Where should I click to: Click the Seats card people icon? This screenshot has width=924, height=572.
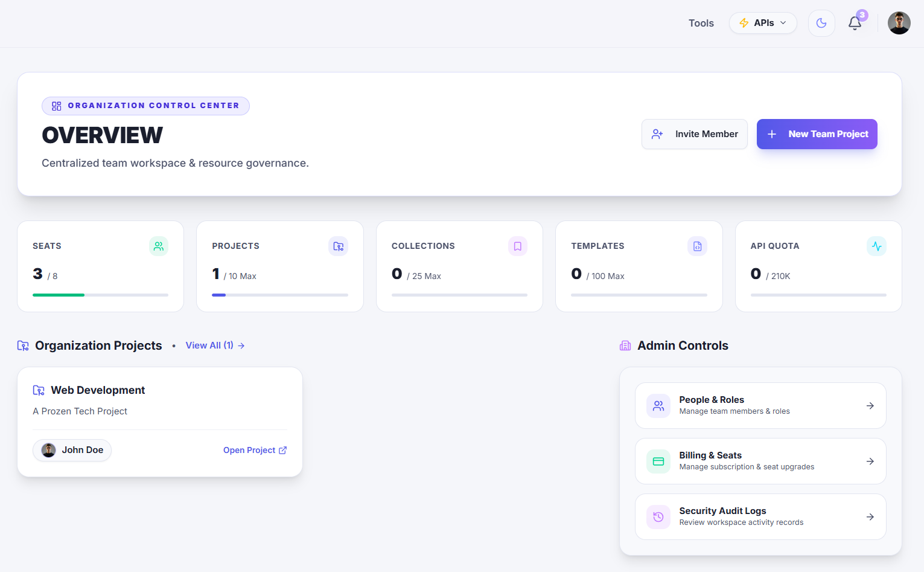pyautogui.click(x=159, y=246)
